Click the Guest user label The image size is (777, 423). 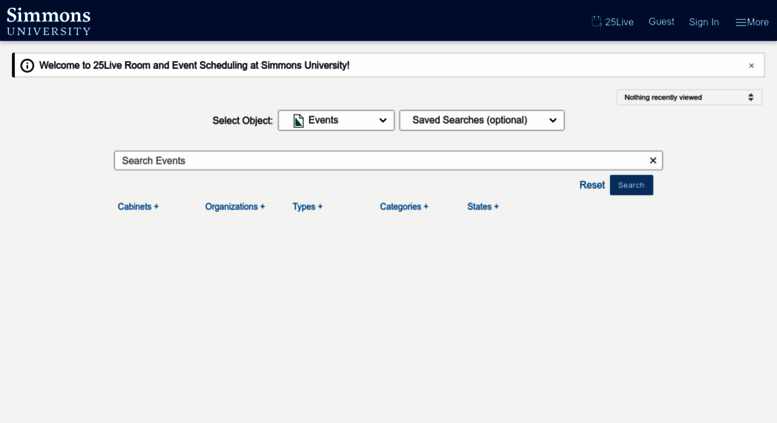[x=661, y=22]
